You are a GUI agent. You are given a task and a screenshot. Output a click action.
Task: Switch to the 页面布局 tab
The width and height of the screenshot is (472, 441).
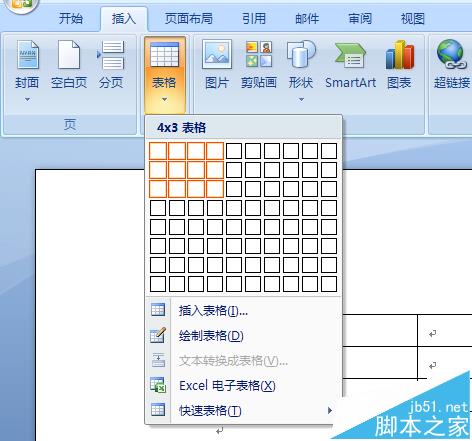(x=189, y=18)
